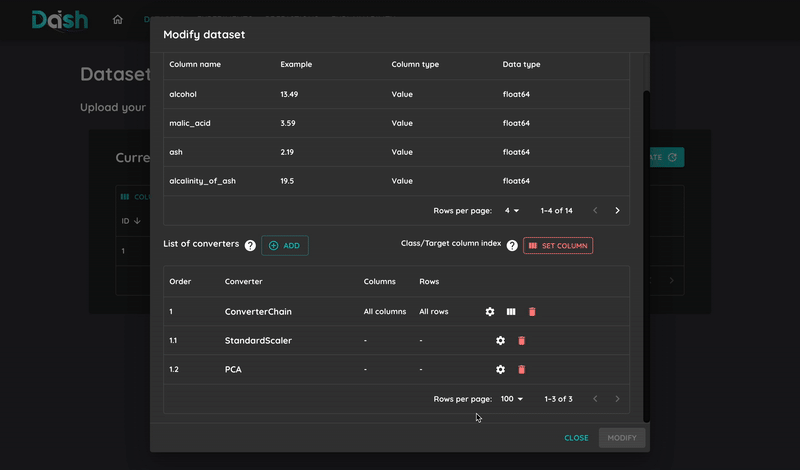Select the ash column name cell
Viewport: 800px width, 470px height.
(176, 152)
